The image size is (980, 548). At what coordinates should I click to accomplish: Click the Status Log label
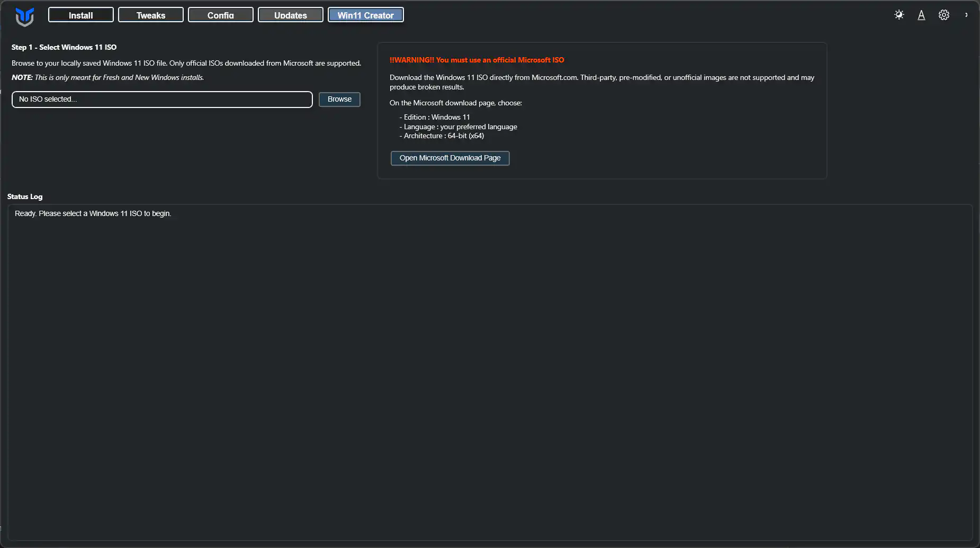(25, 196)
